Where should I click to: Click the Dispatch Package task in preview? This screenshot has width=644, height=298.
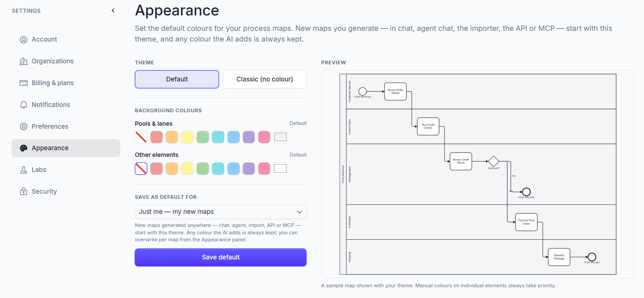pos(559,257)
